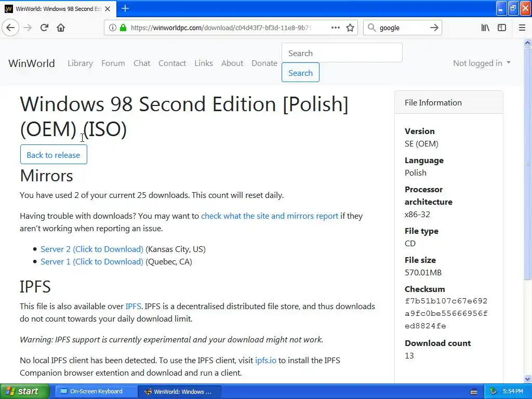The width and height of the screenshot is (532, 399).
Task: Click the 570.01MB file size value
Action: [423, 272]
